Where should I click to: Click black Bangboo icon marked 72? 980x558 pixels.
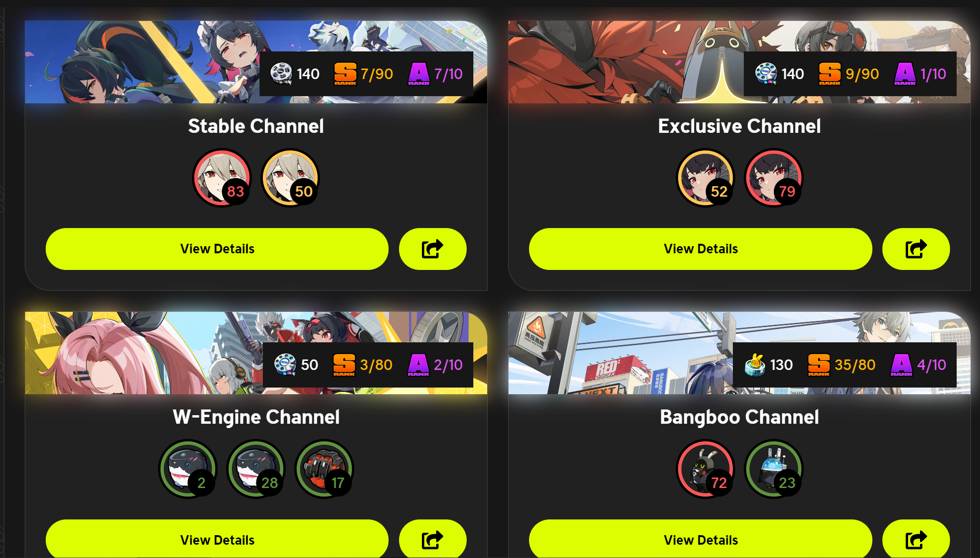click(705, 469)
